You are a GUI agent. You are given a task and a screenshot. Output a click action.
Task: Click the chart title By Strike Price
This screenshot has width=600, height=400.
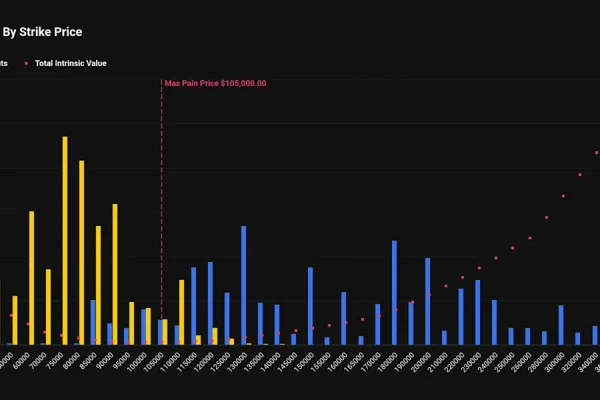pyautogui.click(x=42, y=32)
